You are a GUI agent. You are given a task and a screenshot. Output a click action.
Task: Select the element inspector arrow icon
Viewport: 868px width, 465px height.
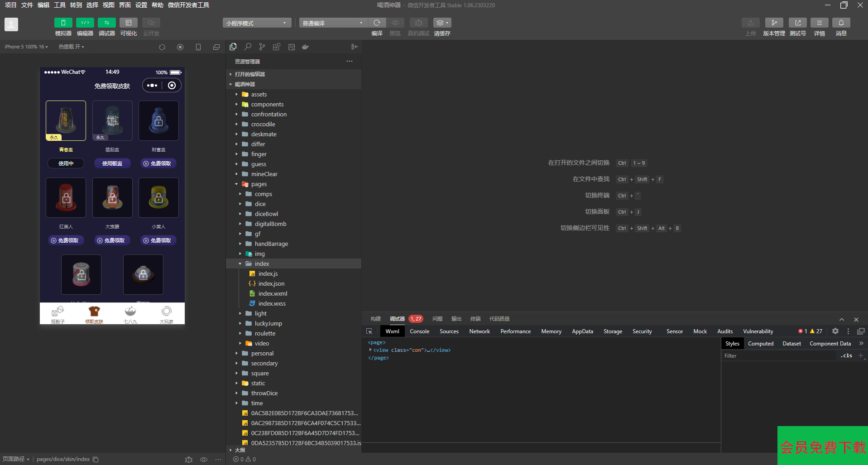(x=369, y=331)
